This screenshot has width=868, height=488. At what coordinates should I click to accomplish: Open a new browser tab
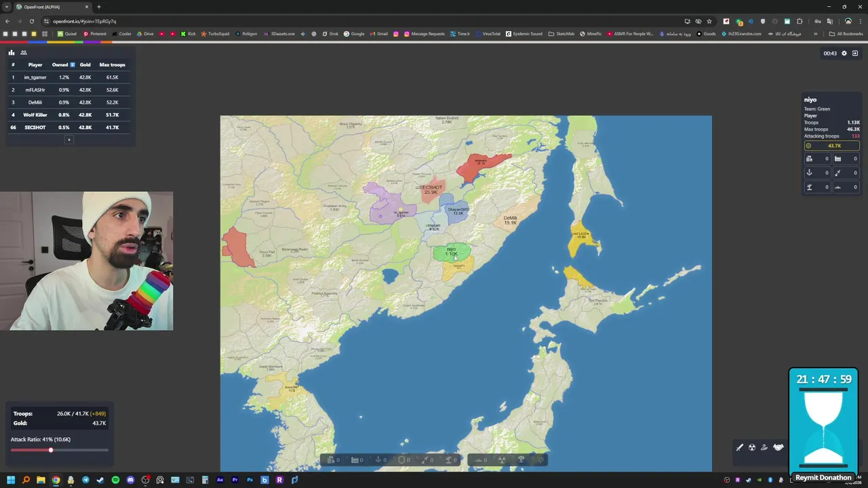pos(99,7)
